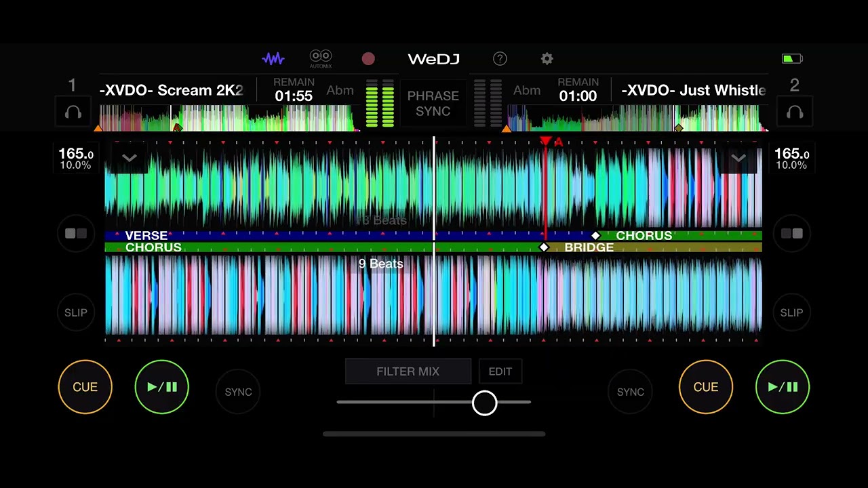The height and width of the screenshot is (488, 868).
Task: Select the lower CHORUS phrase bar
Action: tap(324, 247)
